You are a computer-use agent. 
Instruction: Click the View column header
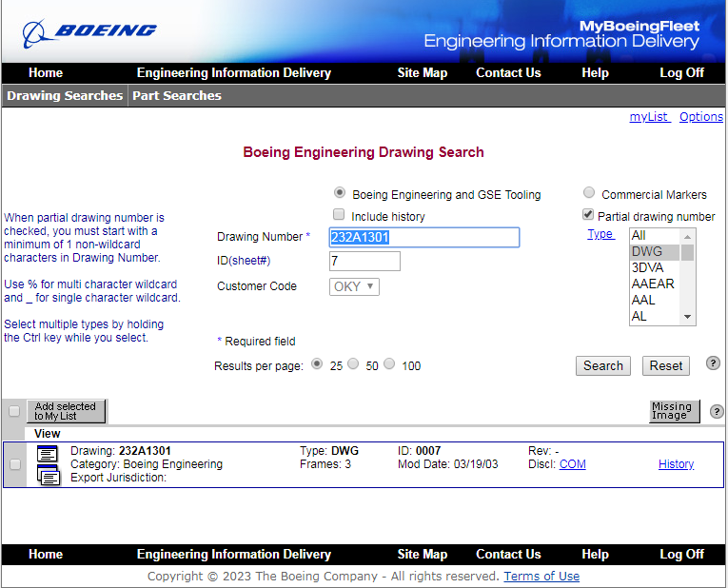click(47, 434)
